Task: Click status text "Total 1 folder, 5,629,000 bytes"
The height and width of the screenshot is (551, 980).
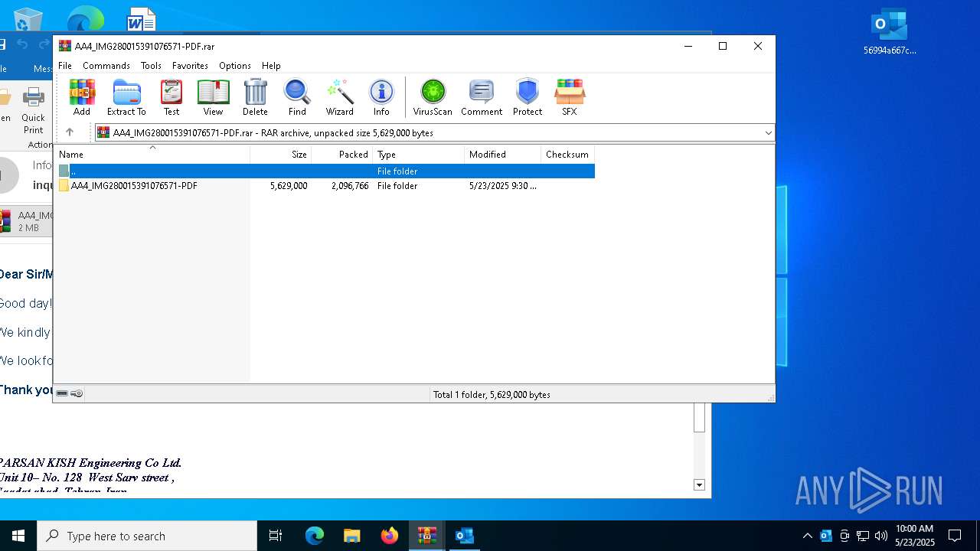Action: tap(492, 395)
